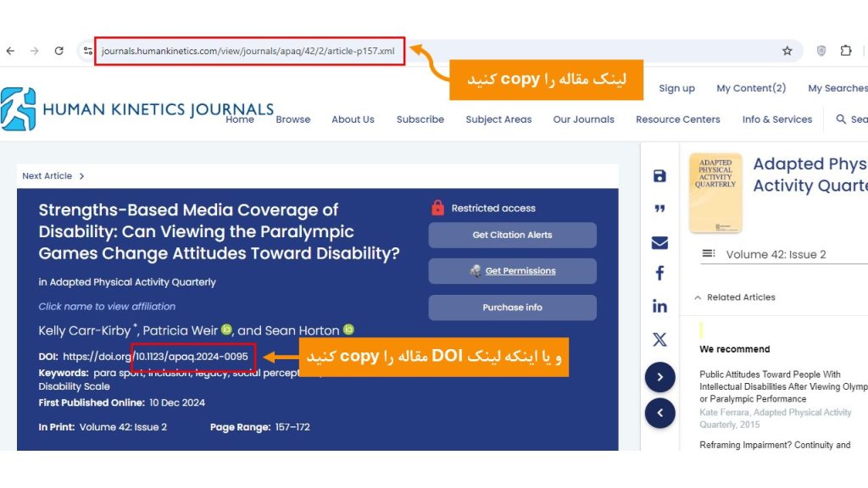Click the Purchase info button
The image size is (868, 488).
tap(512, 308)
